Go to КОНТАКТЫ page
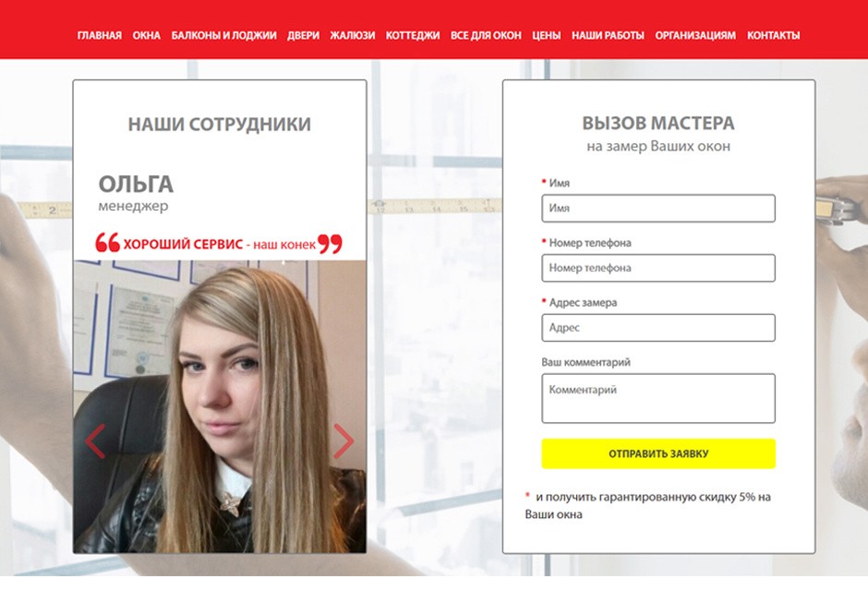This screenshot has height=591, width=868. [773, 35]
